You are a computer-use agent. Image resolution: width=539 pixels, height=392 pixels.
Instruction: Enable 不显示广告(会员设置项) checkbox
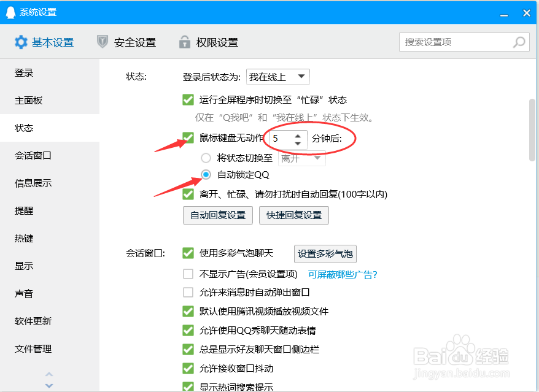188,274
